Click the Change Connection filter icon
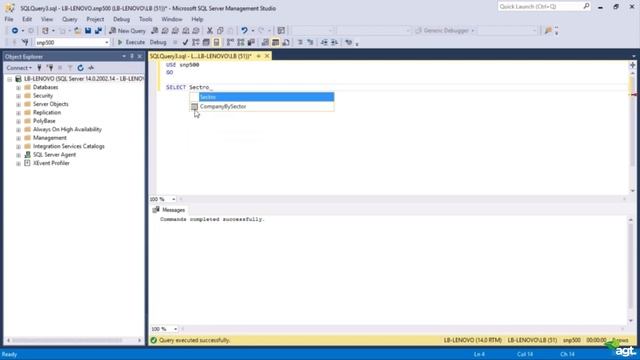The height and width of the screenshot is (360, 640). click(x=25, y=42)
